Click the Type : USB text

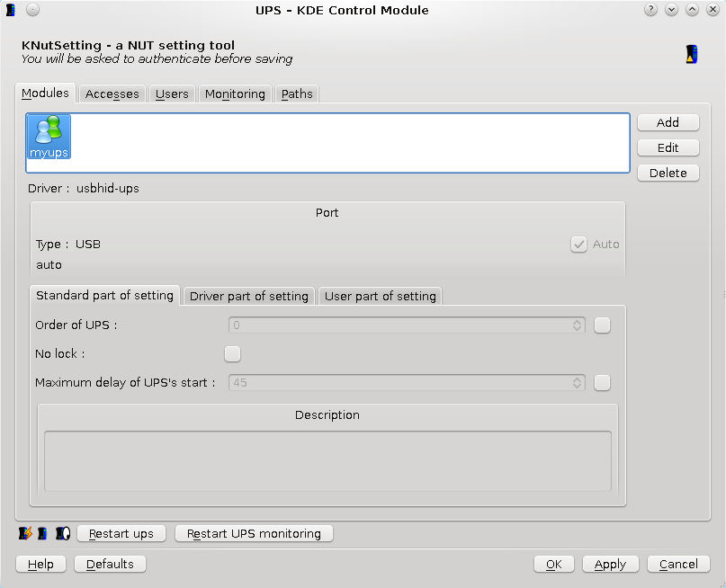(68, 245)
